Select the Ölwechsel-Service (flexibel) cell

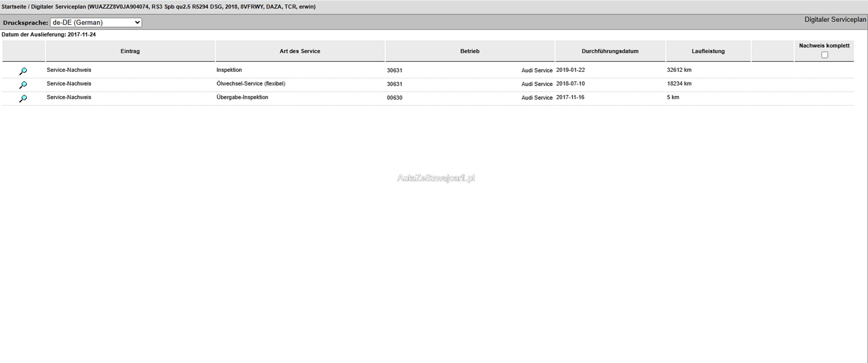(x=251, y=84)
